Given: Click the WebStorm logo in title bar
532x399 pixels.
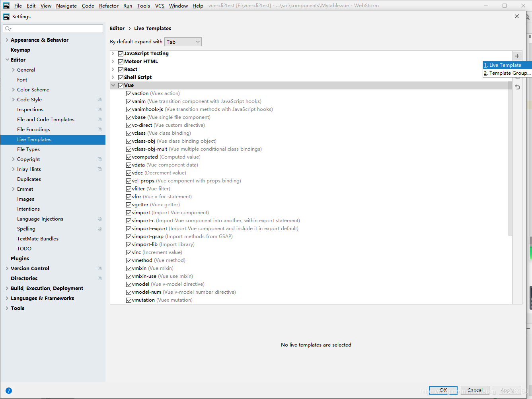Looking at the screenshot, I should (6, 6).
